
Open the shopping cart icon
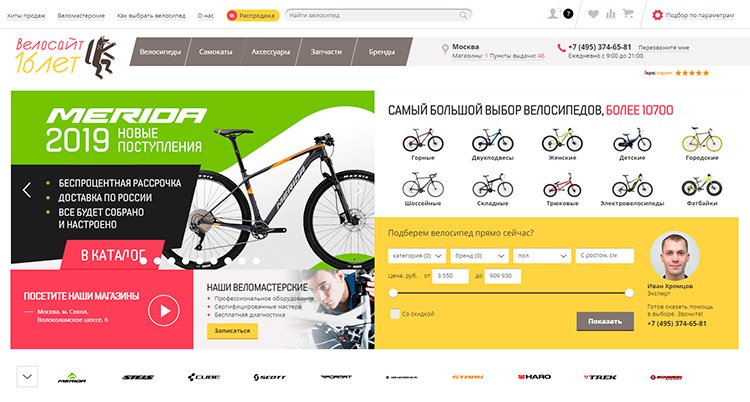point(628,14)
